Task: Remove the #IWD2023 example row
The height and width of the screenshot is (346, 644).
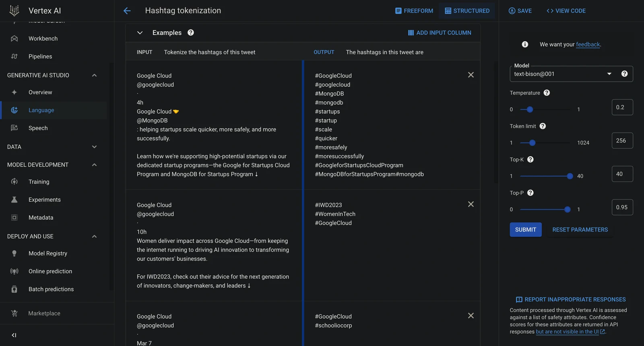Action: [471, 204]
